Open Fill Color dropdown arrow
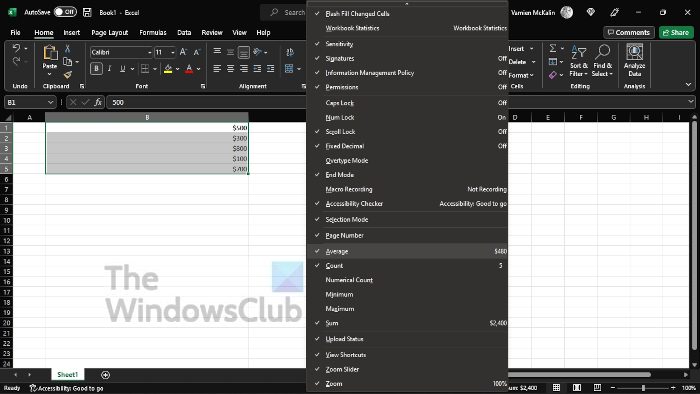Viewport: 700px width, 394px height. pos(177,69)
